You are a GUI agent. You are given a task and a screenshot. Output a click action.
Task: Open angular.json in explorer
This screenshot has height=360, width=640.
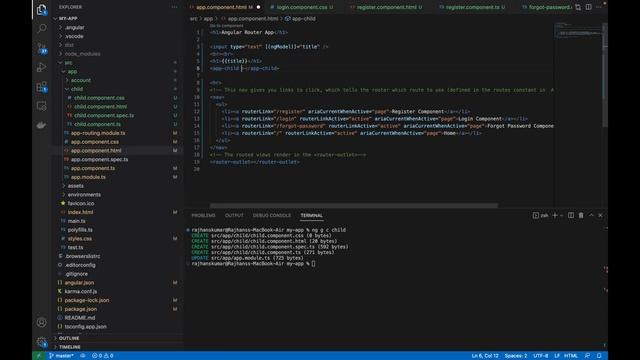[x=79, y=282]
